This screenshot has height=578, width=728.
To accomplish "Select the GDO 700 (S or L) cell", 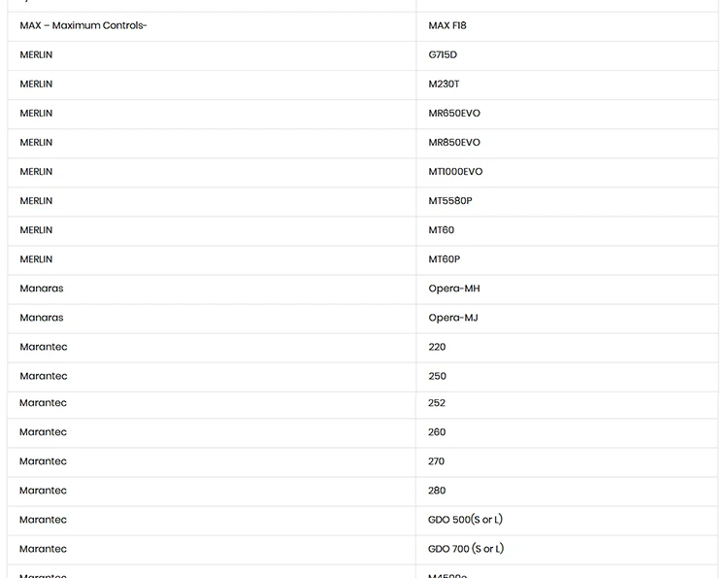I will (567, 550).
